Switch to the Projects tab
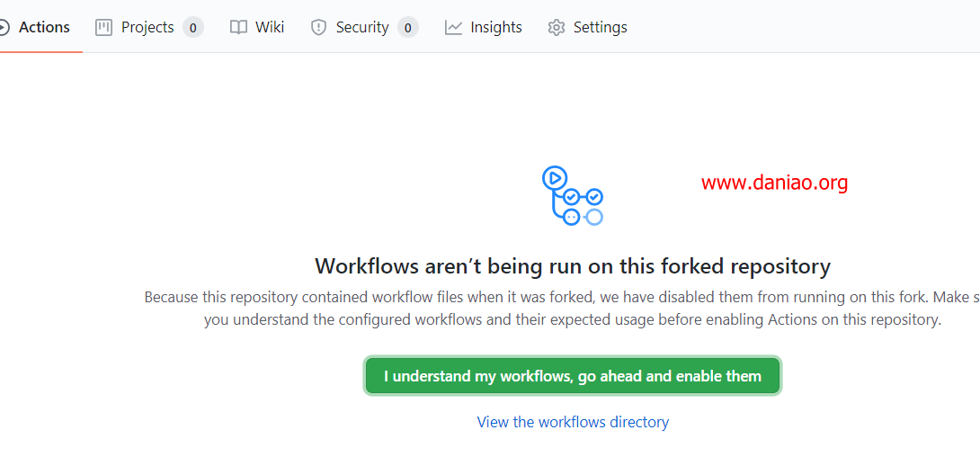 click(x=149, y=28)
